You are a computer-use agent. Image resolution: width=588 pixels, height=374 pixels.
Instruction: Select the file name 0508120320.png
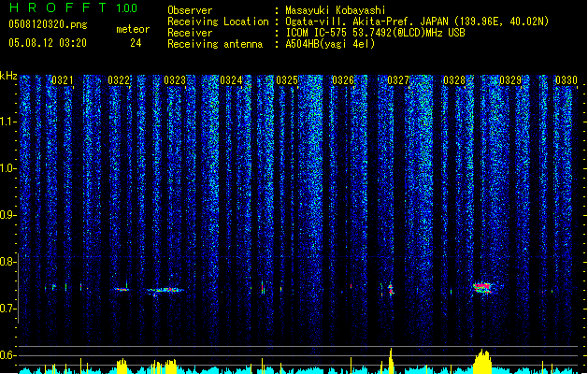pyautogui.click(x=48, y=25)
